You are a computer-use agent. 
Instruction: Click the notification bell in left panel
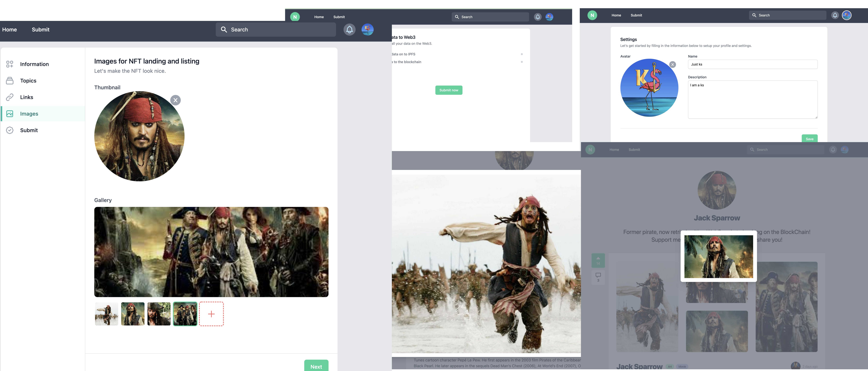(x=349, y=30)
